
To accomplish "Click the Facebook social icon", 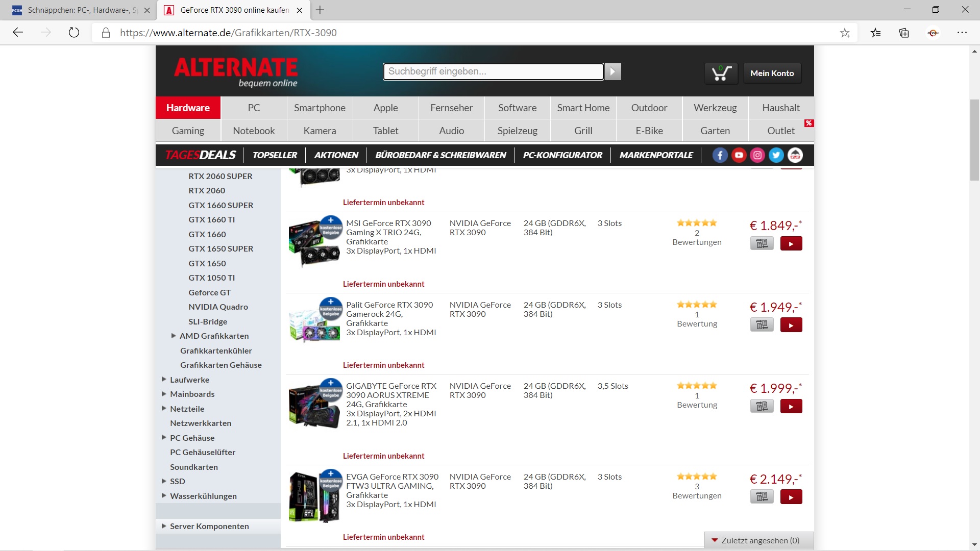I will coord(720,155).
